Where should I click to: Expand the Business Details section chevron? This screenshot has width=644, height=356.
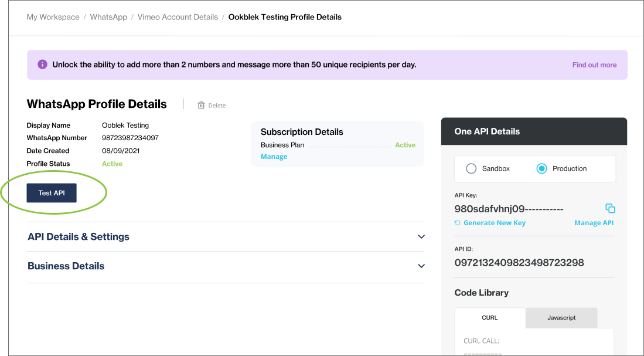tap(421, 266)
